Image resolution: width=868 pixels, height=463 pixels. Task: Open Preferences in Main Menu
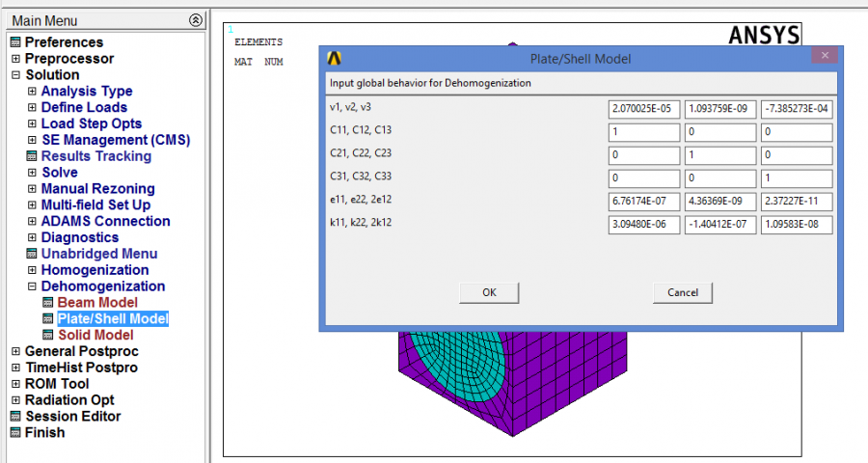click(x=64, y=42)
